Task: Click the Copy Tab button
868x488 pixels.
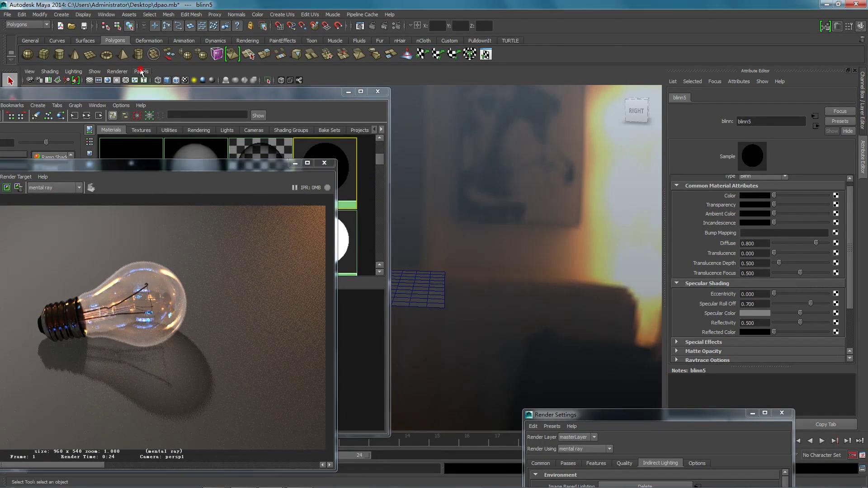Action: (x=826, y=424)
